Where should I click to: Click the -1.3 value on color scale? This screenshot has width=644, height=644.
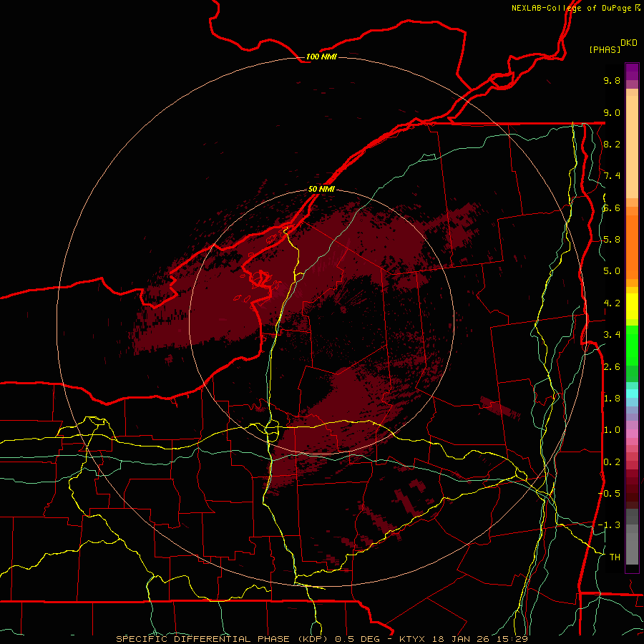(609, 525)
